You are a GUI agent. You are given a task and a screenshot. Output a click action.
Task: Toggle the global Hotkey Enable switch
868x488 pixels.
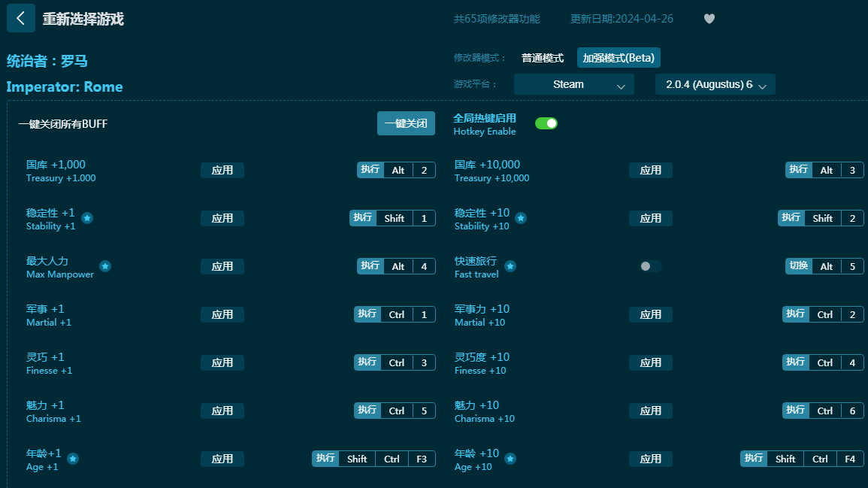[546, 123]
